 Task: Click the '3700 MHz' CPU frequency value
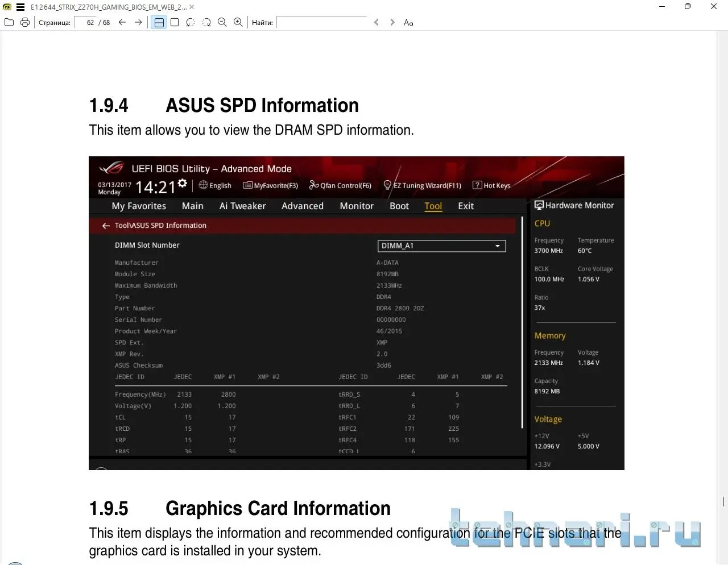[548, 251]
